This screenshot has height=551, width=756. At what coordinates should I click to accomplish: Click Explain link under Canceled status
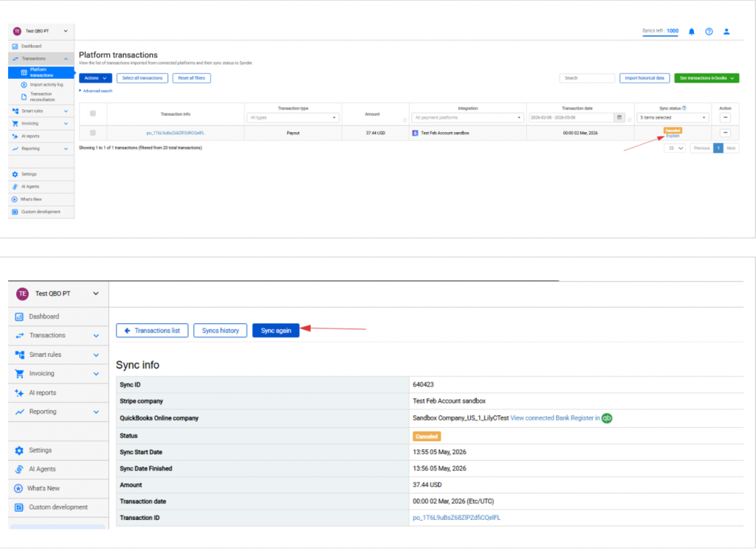(673, 136)
